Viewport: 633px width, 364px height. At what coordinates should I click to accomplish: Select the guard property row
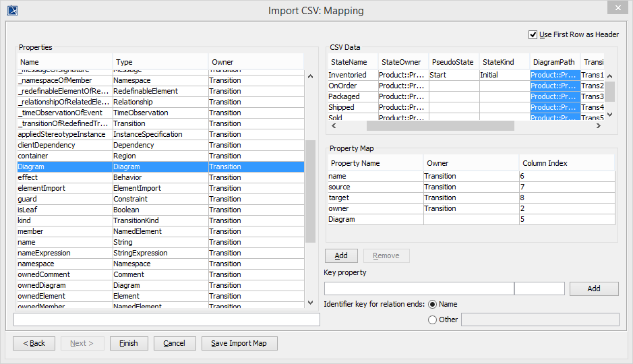coord(64,199)
